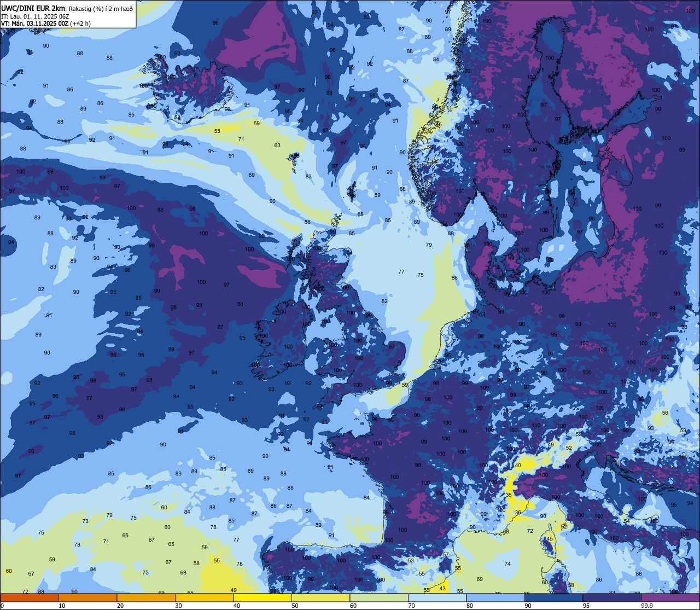Click the '43' value near the bottom edge

[443, 589]
